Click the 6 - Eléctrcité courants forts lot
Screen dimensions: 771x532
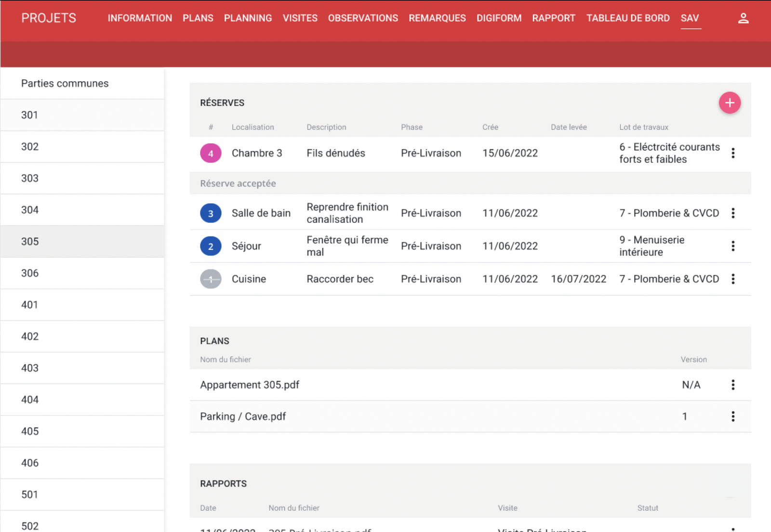(x=669, y=153)
